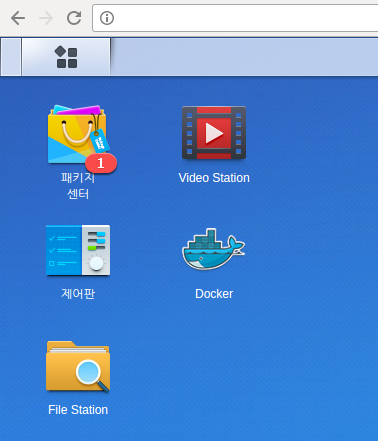Screen dimensions: 378x441
Task: Open File Station folder icon
Action: 78,366
